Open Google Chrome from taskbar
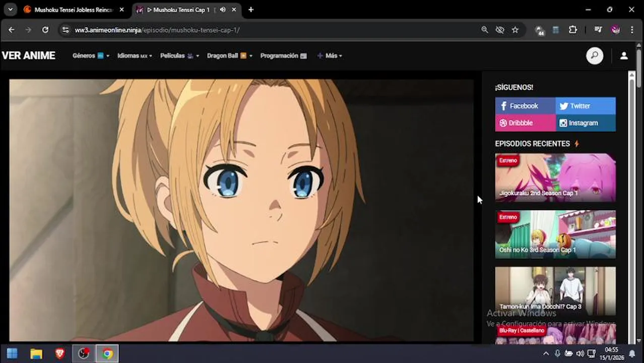Viewport: 644px width, 363px height. (x=107, y=353)
